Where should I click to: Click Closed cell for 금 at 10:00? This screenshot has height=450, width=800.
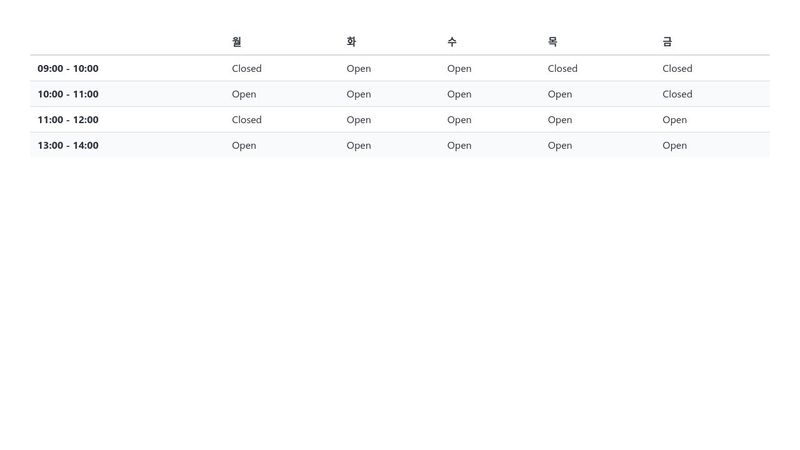[677, 94]
